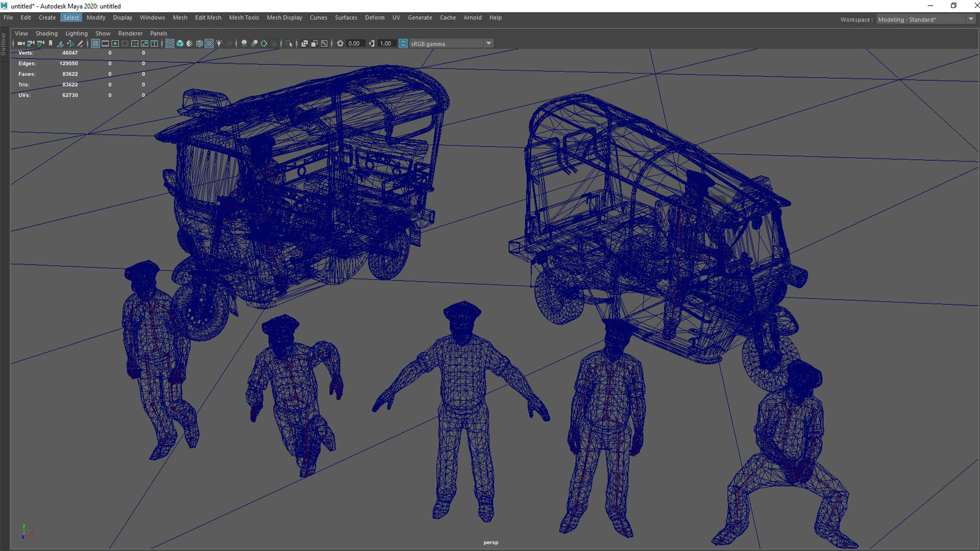980x551 pixels.
Task: Expand the Outliner side tab
Action: click(x=4, y=44)
